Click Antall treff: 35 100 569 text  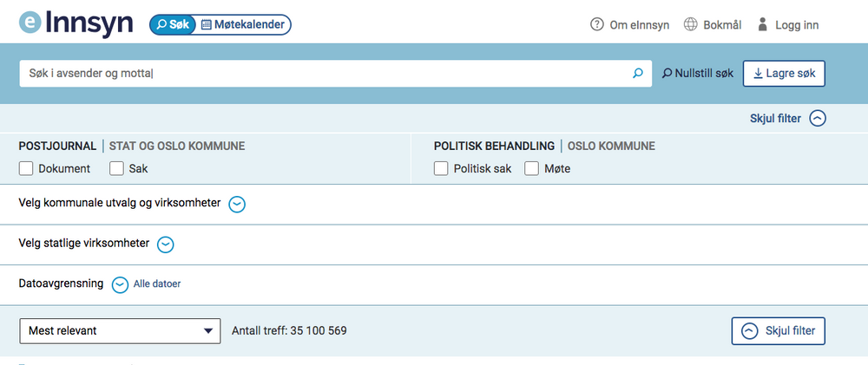(289, 331)
